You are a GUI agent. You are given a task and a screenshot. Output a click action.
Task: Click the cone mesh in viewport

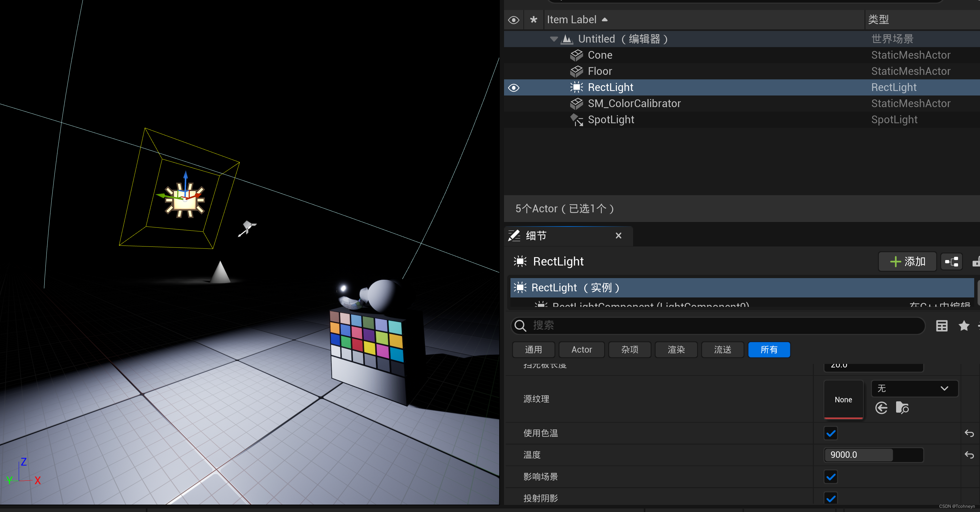tap(220, 272)
